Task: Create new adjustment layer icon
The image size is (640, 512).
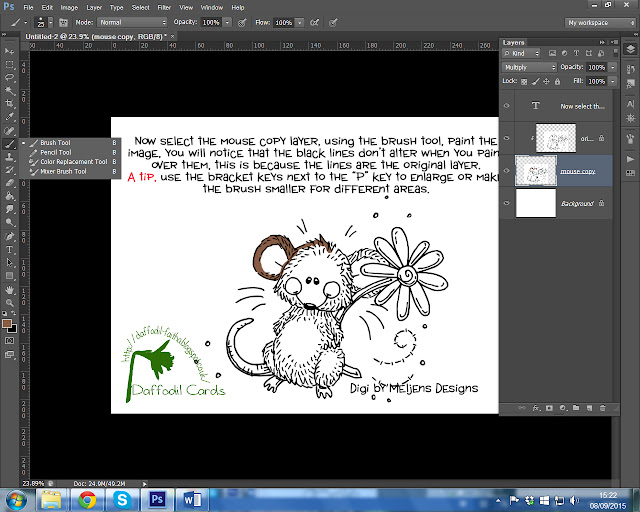Action: (563, 408)
